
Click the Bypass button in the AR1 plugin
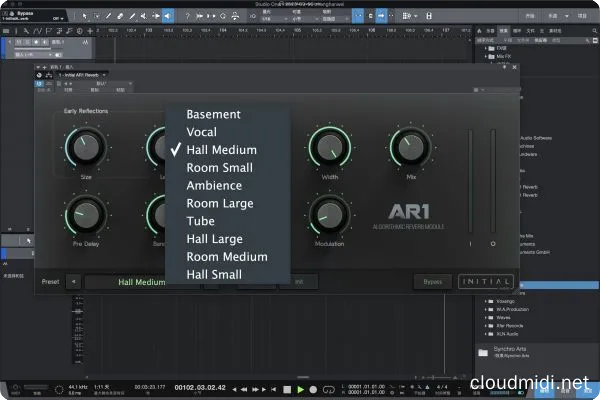click(431, 282)
